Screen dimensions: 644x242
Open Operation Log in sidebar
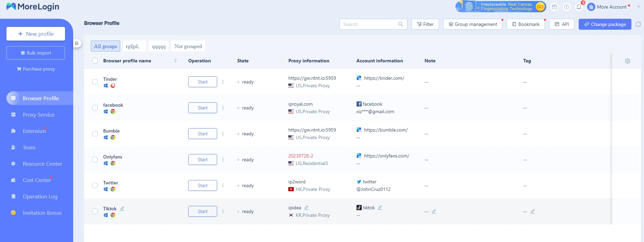[40, 196]
